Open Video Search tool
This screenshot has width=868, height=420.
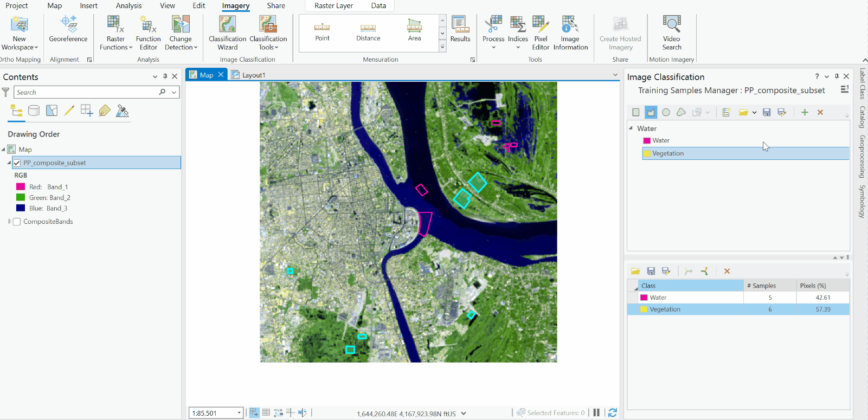pos(671,33)
